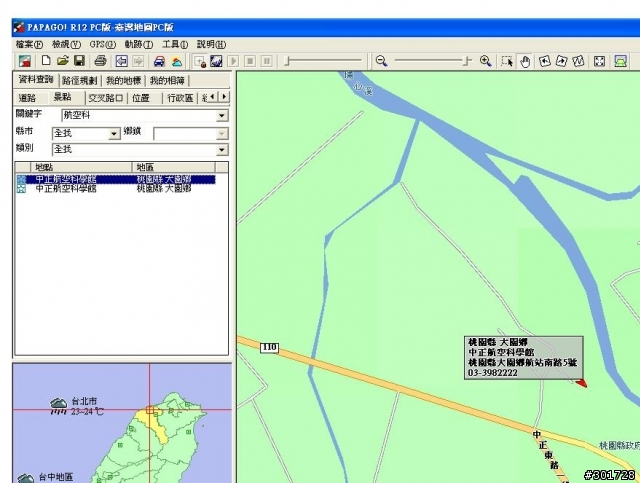This screenshot has width=640, height=483.
Task: Switch to 路徑規劃 tab
Action: 80,80
